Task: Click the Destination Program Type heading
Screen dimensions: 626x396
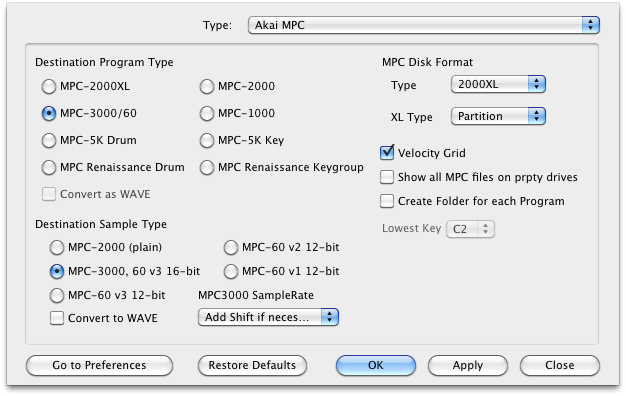Action: (x=104, y=62)
